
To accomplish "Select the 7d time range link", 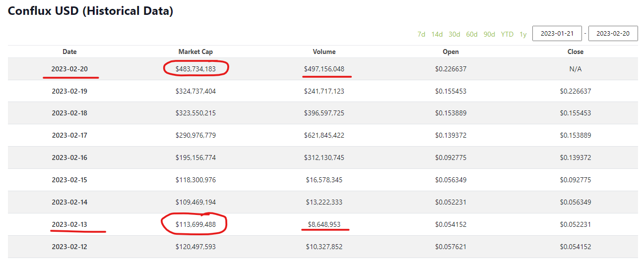I will pos(421,34).
